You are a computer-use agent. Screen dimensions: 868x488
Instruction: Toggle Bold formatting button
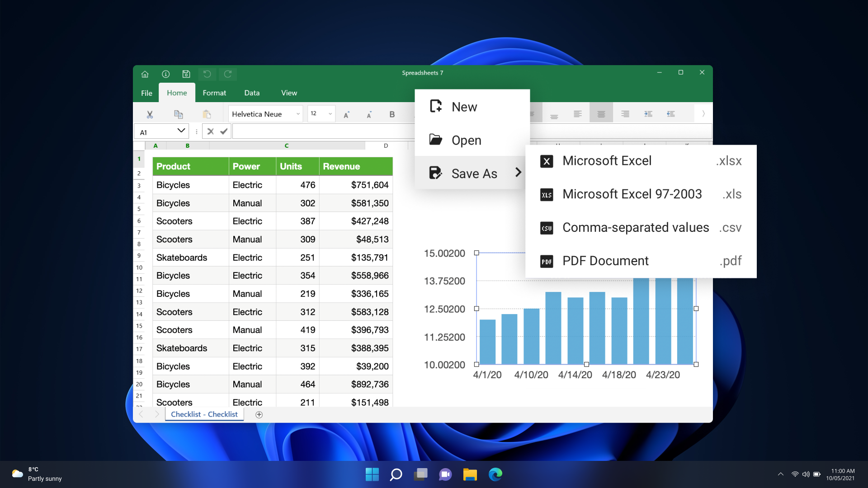coord(392,114)
